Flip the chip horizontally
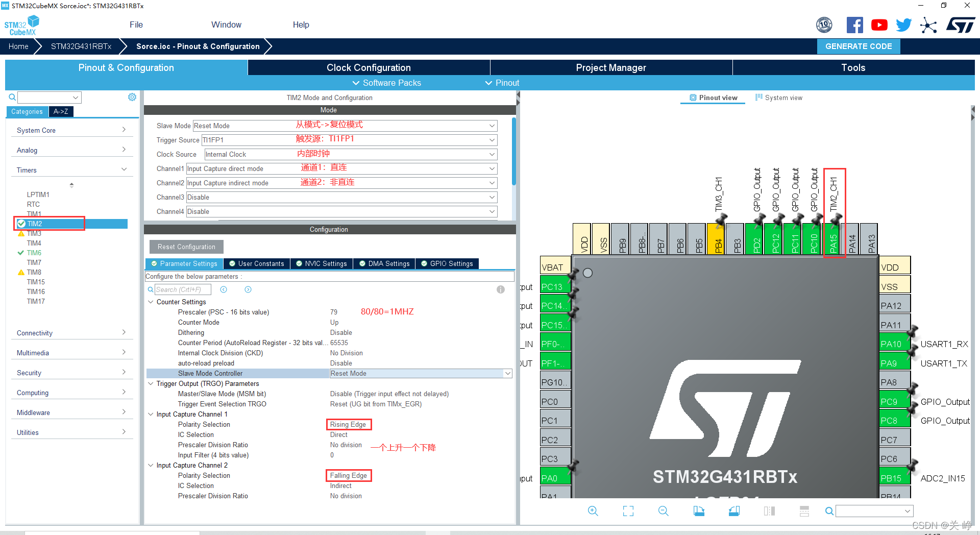 point(769,511)
